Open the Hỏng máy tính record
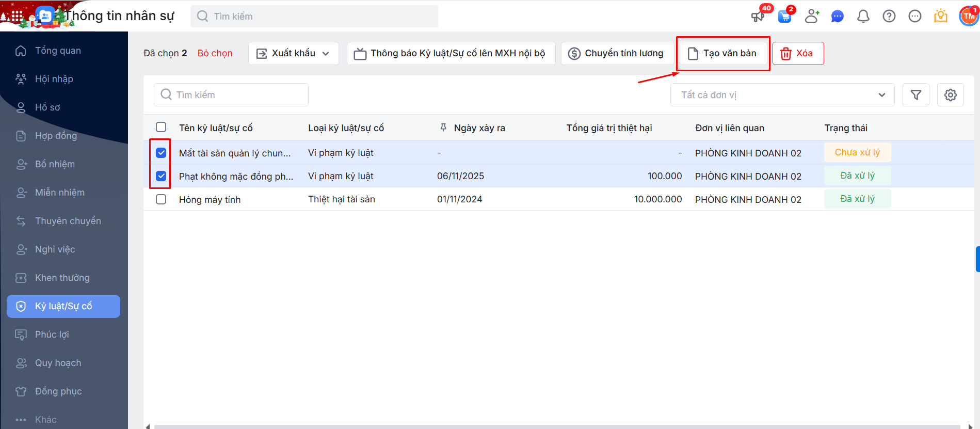 (x=210, y=200)
